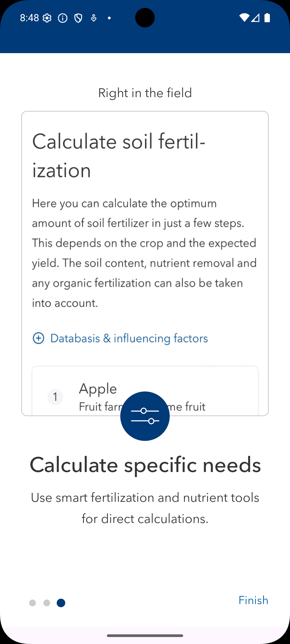Image resolution: width=290 pixels, height=644 pixels.
Task: Select the first onboarding page dot
Action: (32, 603)
